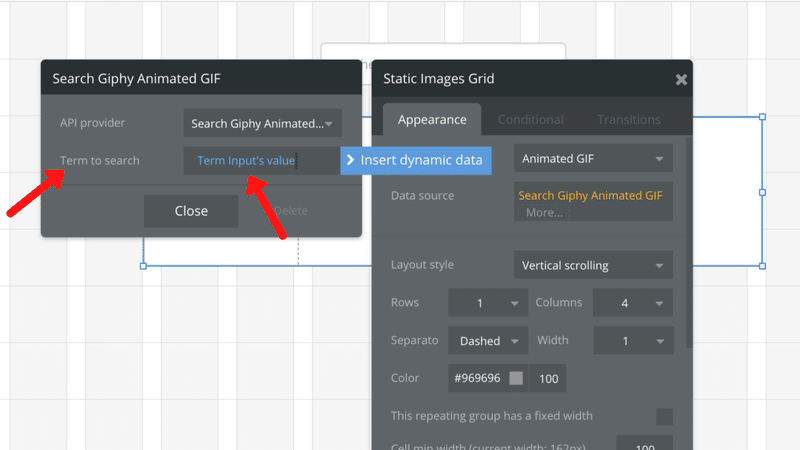This screenshot has width=800, height=450.
Task: Expand the Rows value dropdown
Action: pos(487,303)
